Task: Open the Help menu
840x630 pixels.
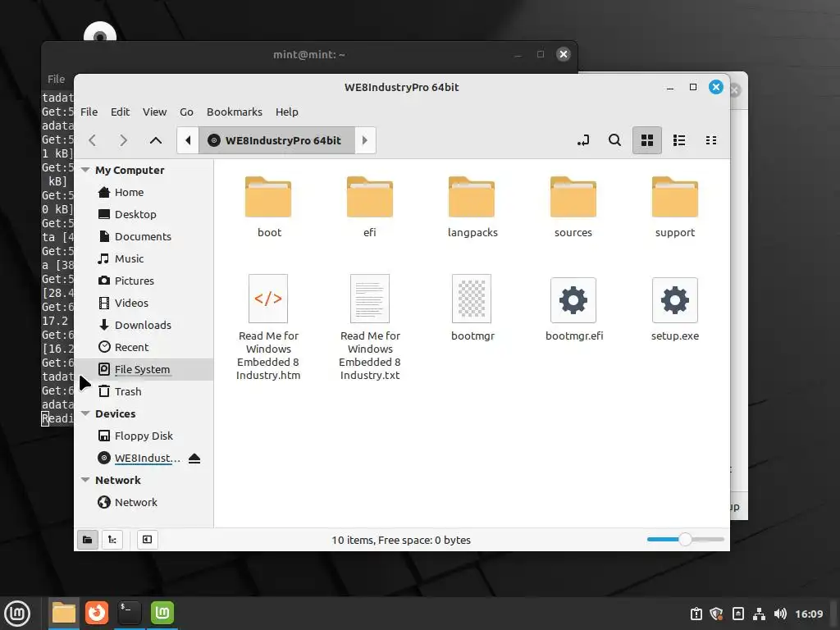Action: pos(286,112)
